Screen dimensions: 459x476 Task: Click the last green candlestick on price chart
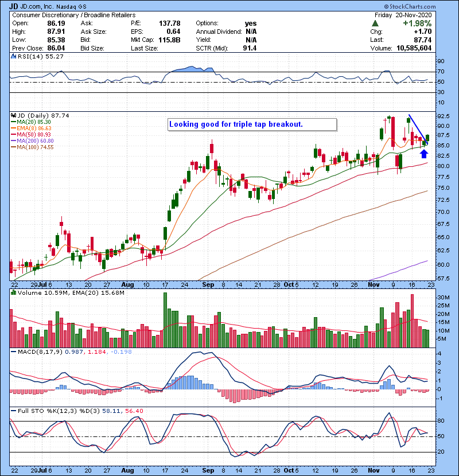coord(427,138)
